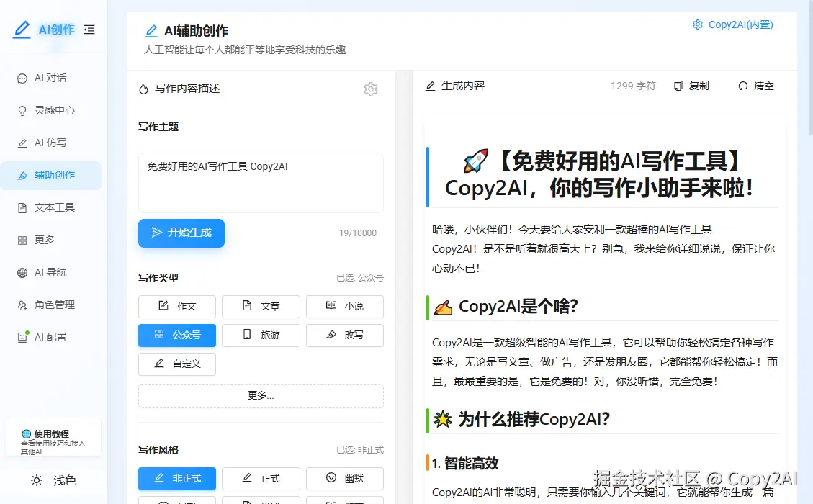Click the 已选: 公众号 label
This screenshot has width=813, height=504.
(x=360, y=278)
